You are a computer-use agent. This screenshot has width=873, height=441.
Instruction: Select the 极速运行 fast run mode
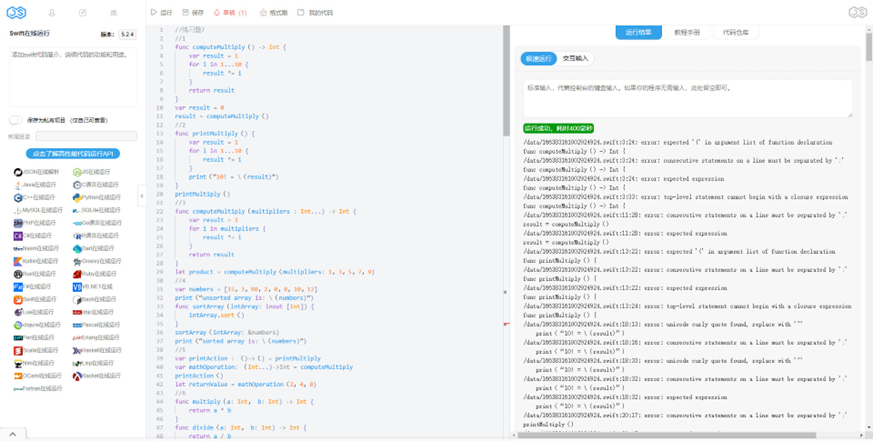pyautogui.click(x=538, y=58)
